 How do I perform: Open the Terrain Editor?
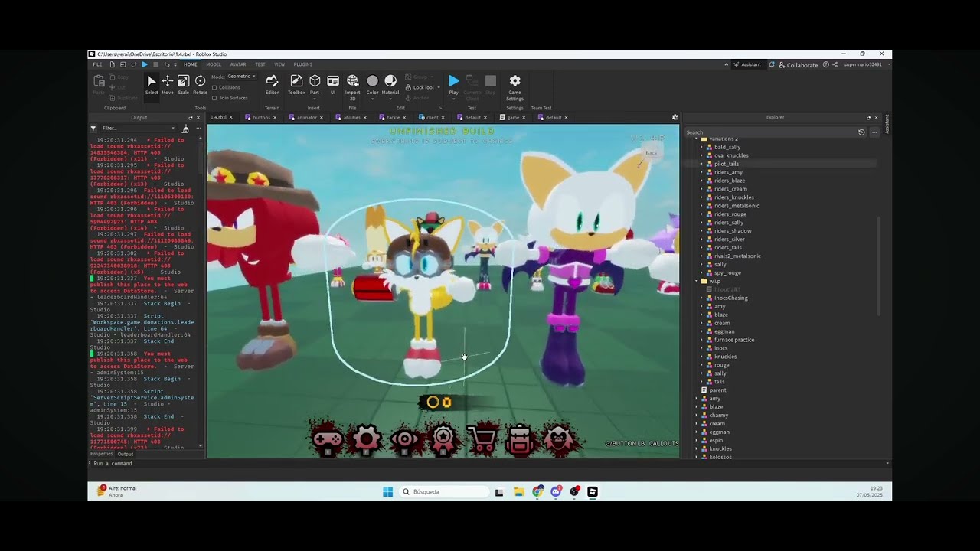click(272, 84)
